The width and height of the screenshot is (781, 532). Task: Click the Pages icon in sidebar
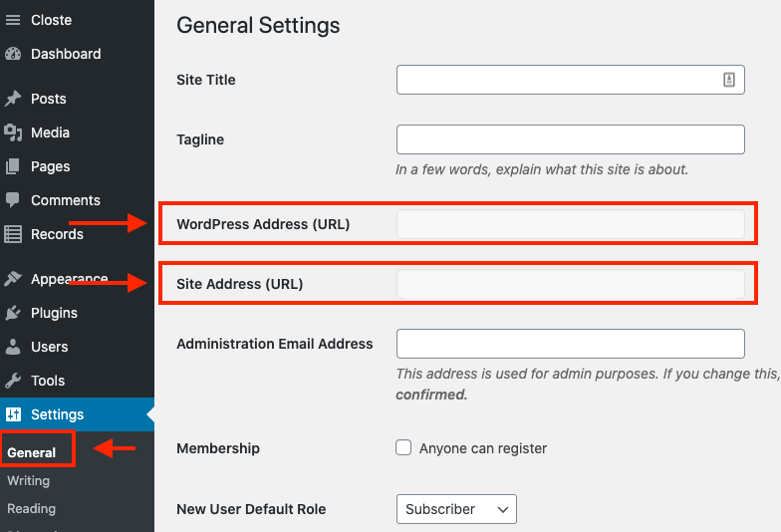13,166
